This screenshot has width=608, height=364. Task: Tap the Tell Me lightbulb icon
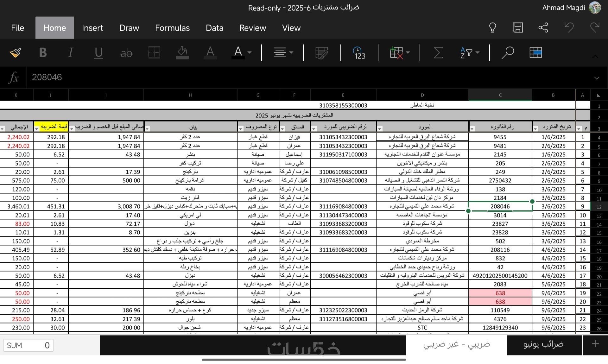pyautogui.click(x=492, y=28)
